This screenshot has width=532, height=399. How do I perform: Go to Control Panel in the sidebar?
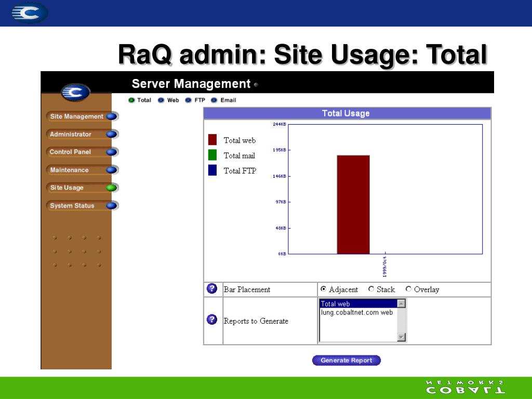pyautogui.click(x=82, y=152)
